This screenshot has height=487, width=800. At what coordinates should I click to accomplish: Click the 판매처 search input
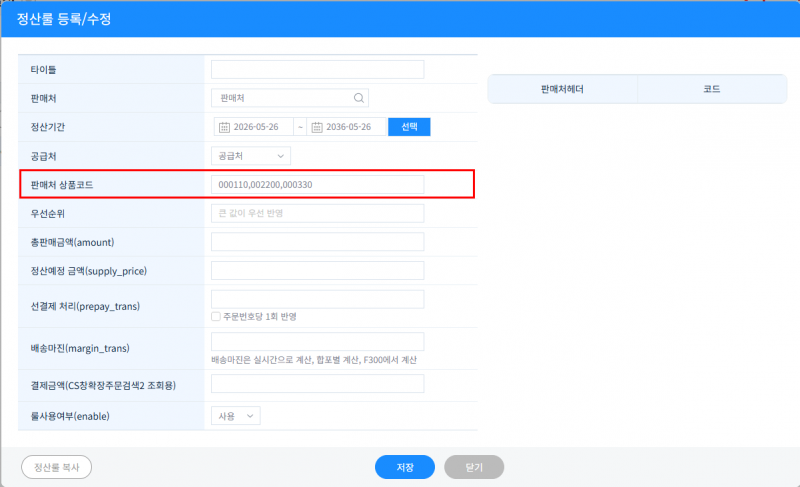coord(290,98)
